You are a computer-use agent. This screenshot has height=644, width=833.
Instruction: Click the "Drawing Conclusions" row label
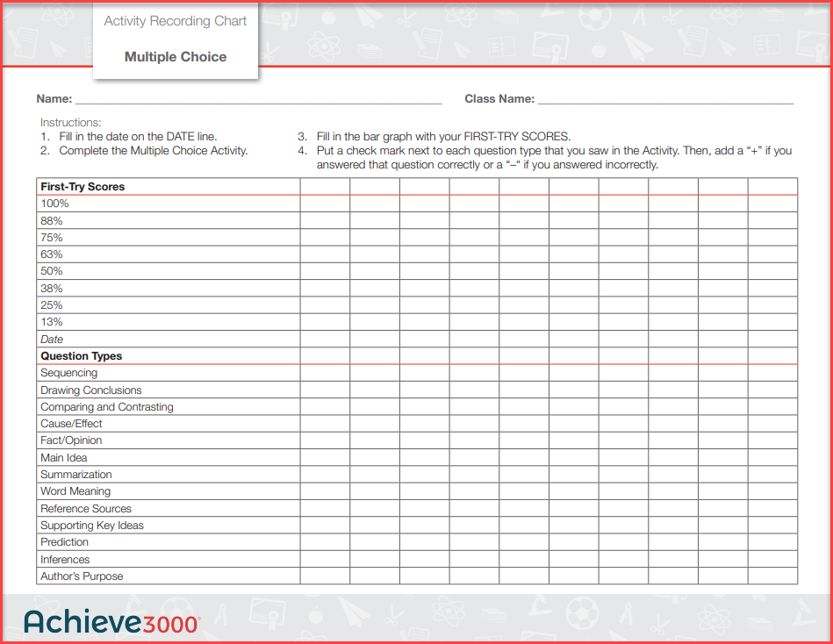coord(90,390)
